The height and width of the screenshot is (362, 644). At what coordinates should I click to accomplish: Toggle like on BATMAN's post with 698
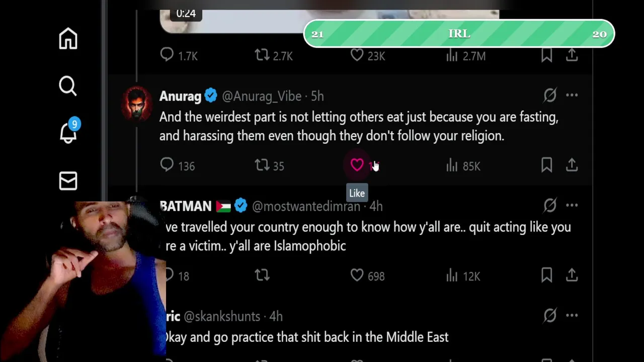point(357,275)
